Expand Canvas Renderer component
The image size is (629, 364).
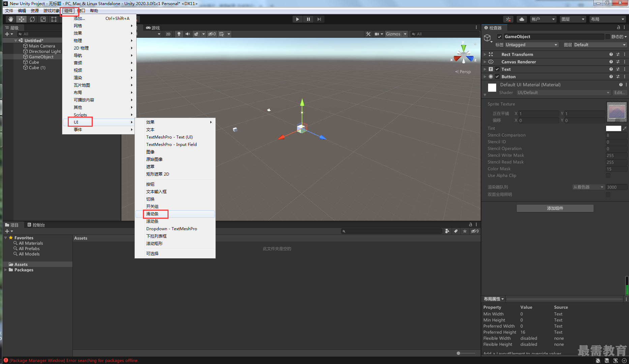click(x=485, y=62)
